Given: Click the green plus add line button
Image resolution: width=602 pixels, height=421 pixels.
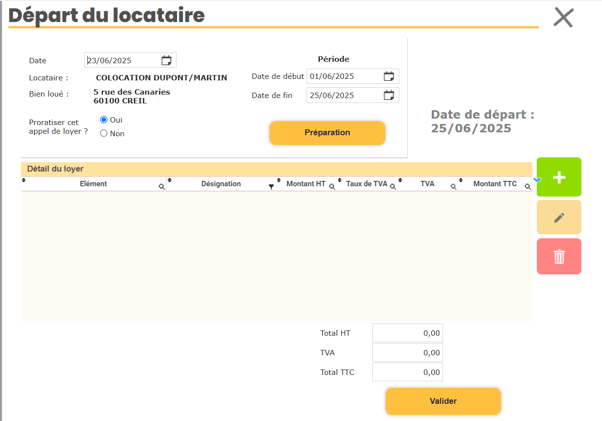Looking at the screenshot, I should (x=559, y=177).
